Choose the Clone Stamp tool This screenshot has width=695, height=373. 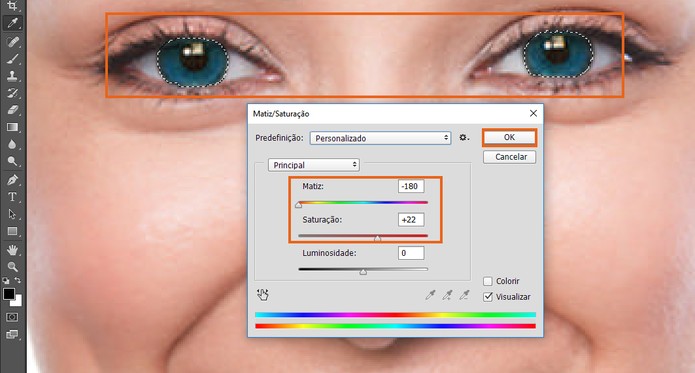pos(12,76)
